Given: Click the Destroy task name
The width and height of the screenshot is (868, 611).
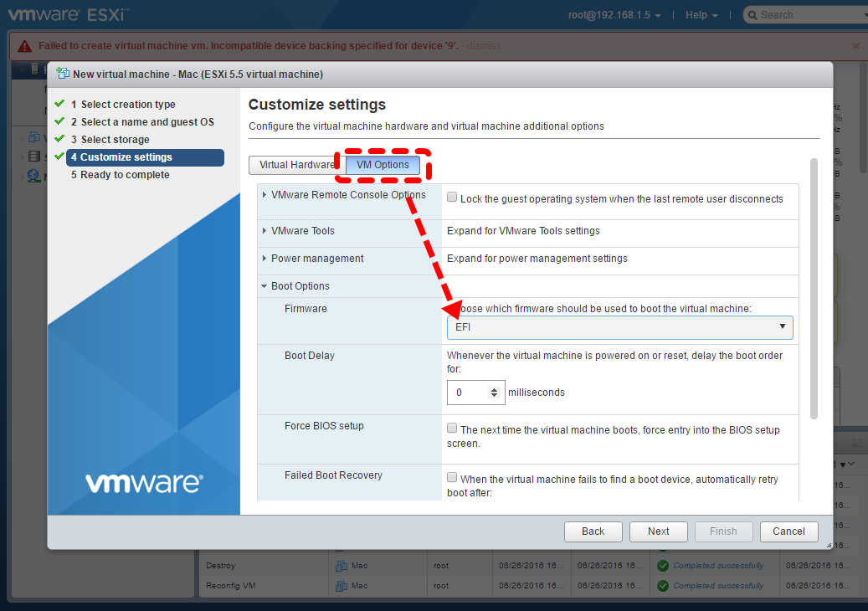Looking at the screenshot, I should pos(220,566).
